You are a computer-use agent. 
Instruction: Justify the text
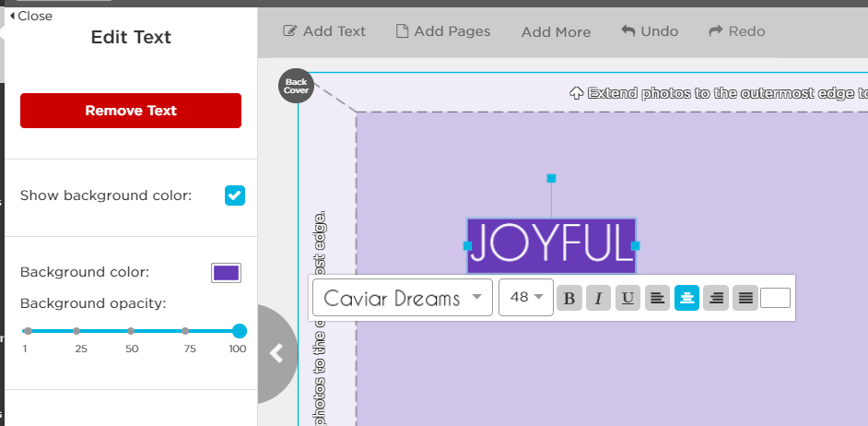(745, 298)
